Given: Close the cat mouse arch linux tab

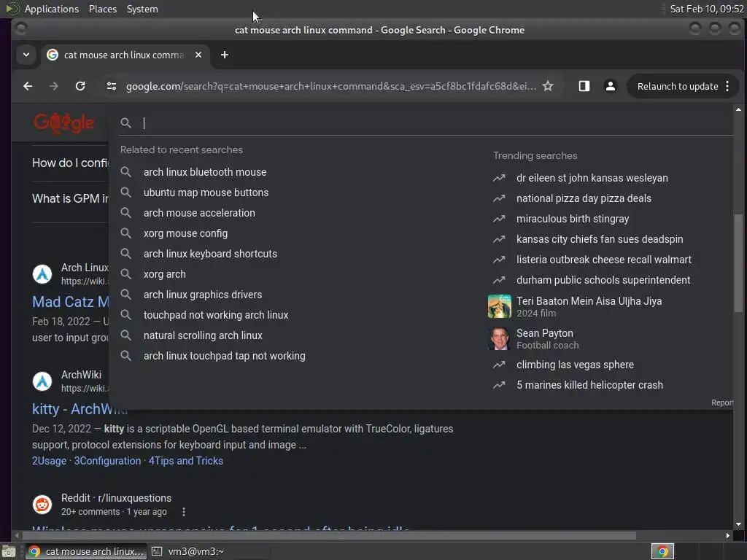Looking at the screenshot, I should click(198, 55).
